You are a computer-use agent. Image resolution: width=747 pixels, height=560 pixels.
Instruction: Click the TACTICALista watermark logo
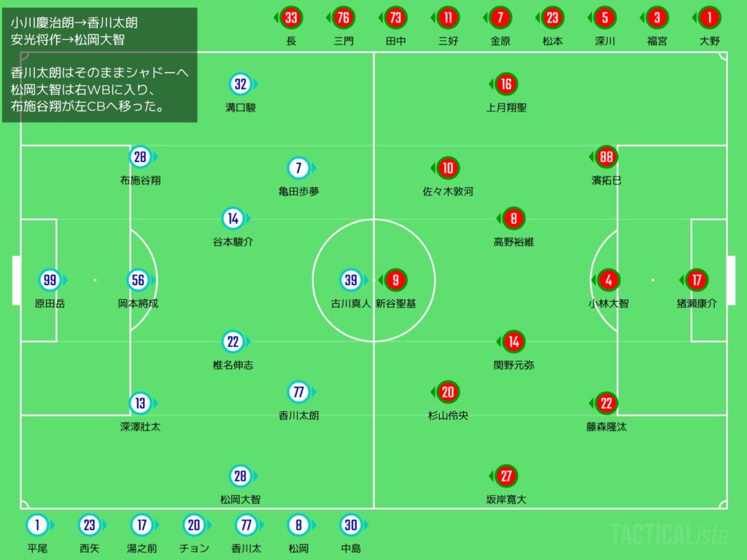[669, 534]
